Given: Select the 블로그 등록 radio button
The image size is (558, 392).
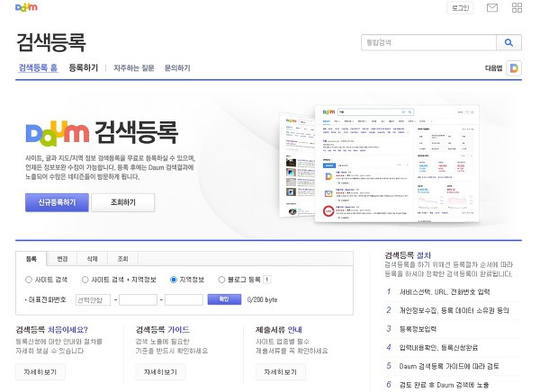Looking at the screenshot, I should tap(221, 280).
